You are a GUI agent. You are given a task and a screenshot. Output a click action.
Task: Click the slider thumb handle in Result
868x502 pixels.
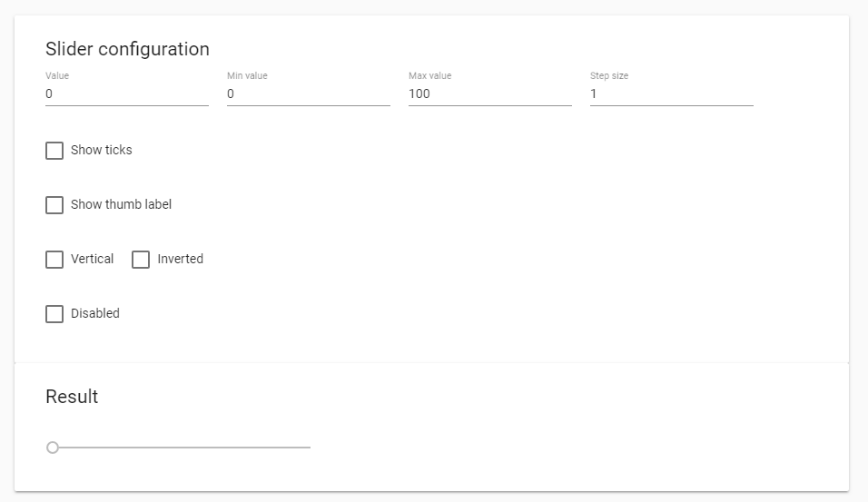click(x=53, y=448)
